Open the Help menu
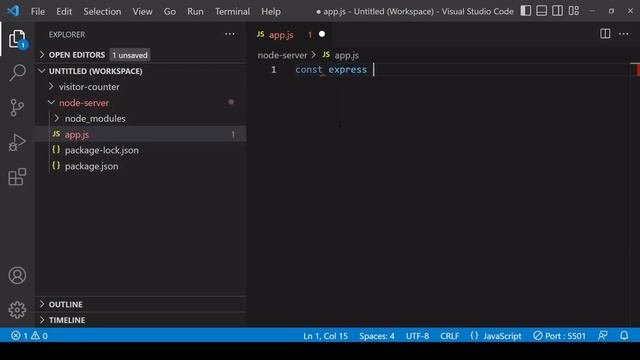 point(271,11)
